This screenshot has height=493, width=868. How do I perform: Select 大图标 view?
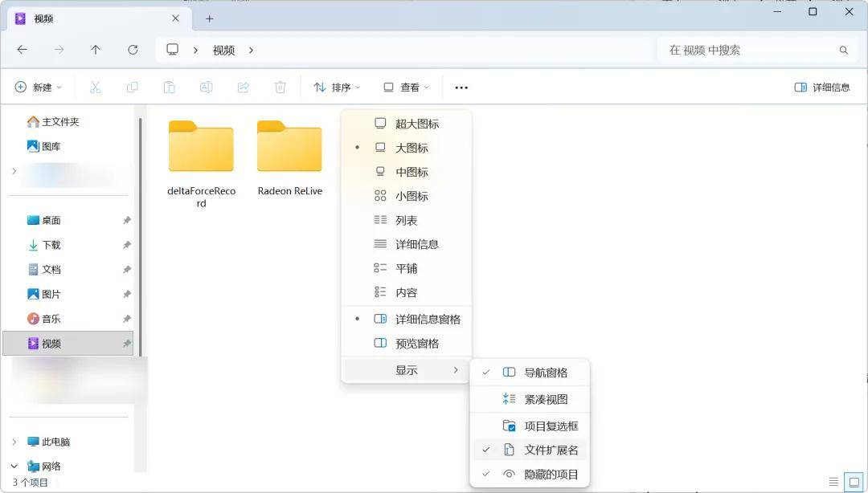click(x=407, y=148)
